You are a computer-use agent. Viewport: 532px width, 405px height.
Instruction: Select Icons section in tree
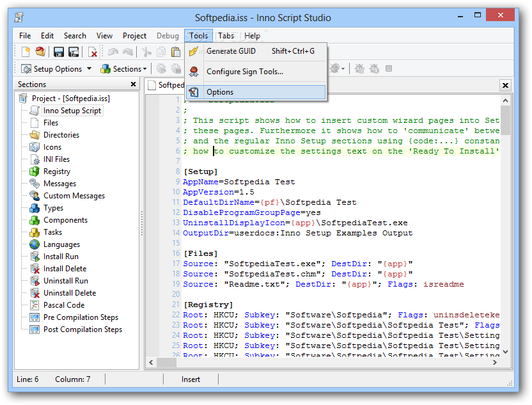pyautogui.click(x=52, y=147)
